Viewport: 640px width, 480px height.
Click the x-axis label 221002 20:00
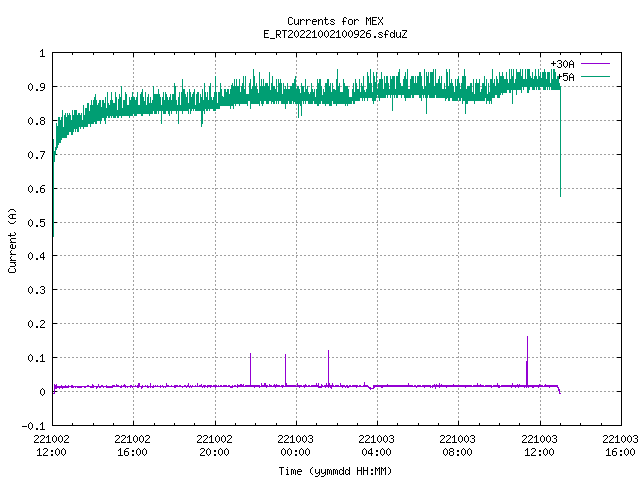214,445
